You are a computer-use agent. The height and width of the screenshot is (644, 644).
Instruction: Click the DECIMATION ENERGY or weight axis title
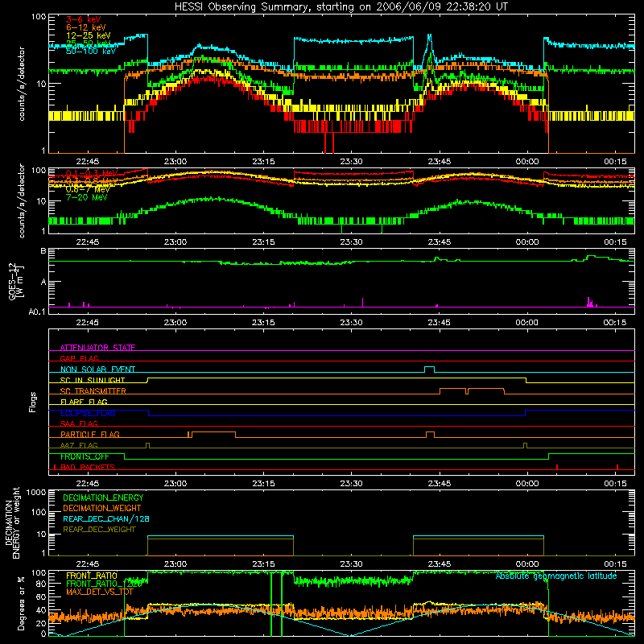(x=12, y=523)
